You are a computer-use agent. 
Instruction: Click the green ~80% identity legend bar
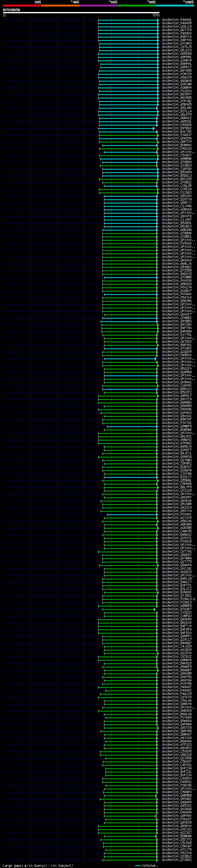tap(137, 6)
